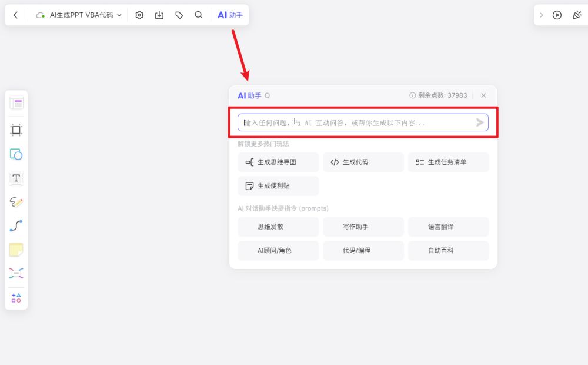Open search with the magnifier icon

point(199,15)
